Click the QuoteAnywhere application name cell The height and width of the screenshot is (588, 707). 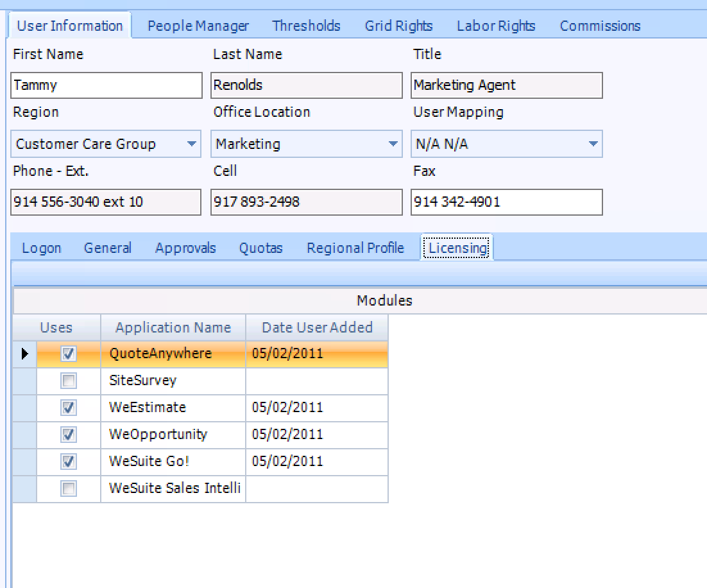click(x=173, y=354)
